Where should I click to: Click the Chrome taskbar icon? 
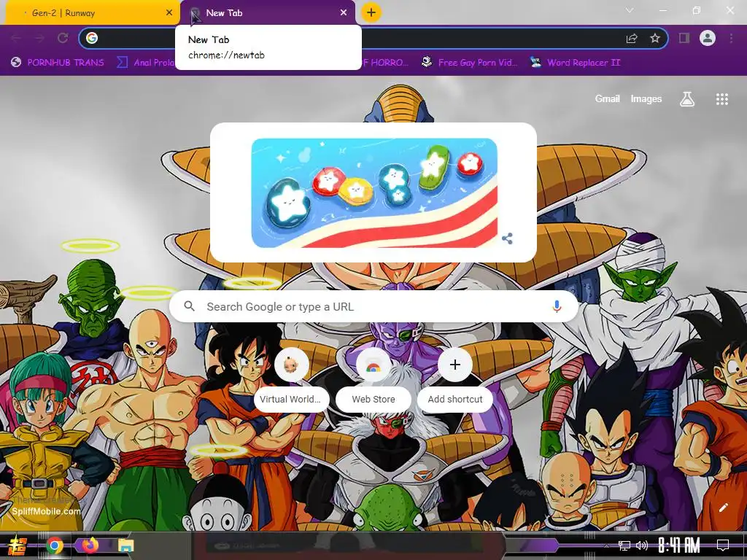pos(55,545)
